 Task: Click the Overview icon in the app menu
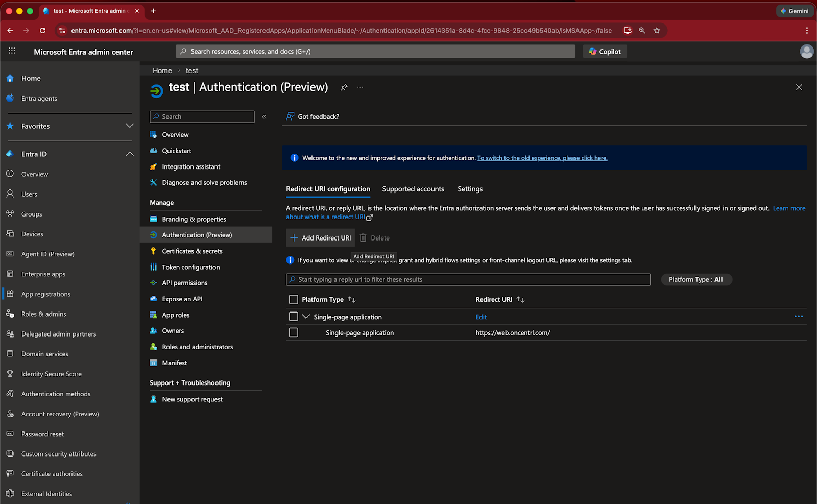153,135
